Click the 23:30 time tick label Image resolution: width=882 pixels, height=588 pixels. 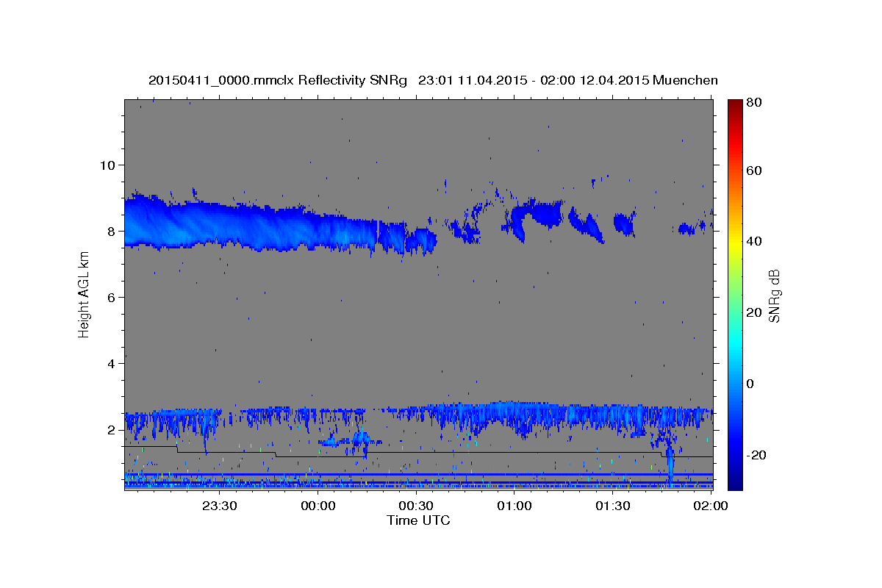tap(220, 506)
